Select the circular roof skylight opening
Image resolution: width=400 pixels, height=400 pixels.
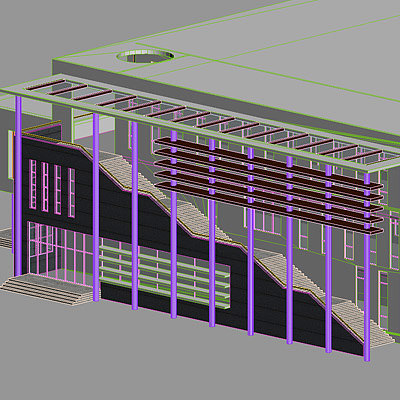[145, 56]
